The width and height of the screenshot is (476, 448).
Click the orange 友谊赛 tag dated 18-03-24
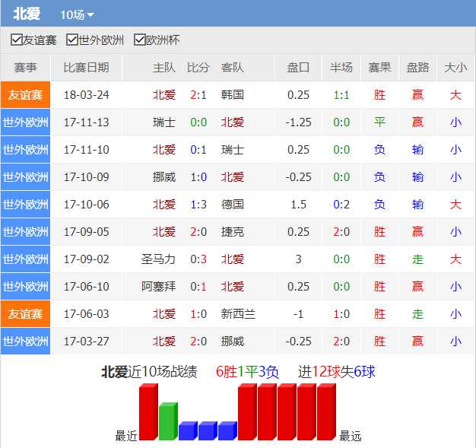(x=25, y=95)
